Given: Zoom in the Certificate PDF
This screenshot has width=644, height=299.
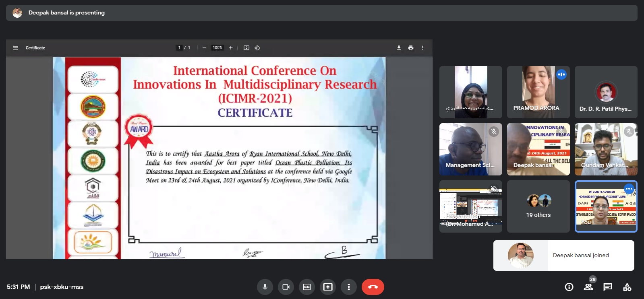Looking at the screenshot, I should 231,48.
